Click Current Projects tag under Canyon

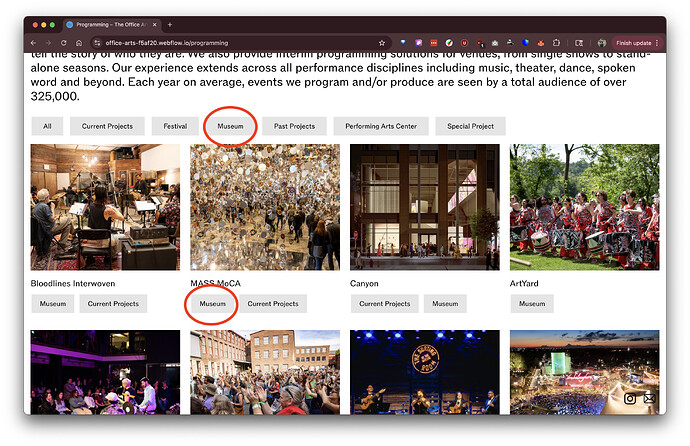pyautogui.click(x=385, y=304)
